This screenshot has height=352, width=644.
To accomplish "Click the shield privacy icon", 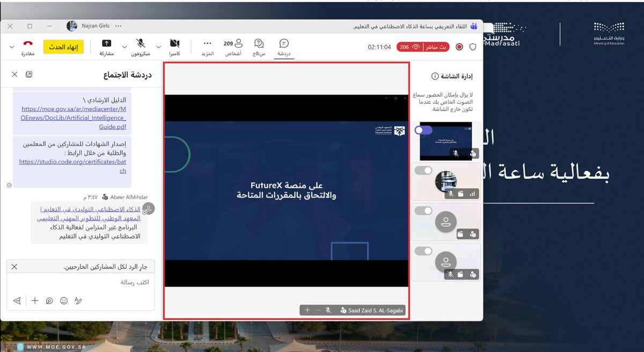I will point(473,47).
